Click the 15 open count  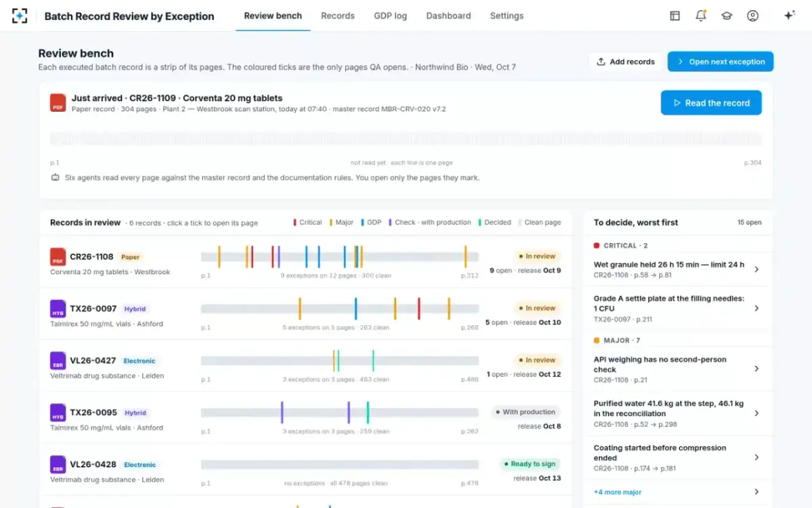point(750,223)
